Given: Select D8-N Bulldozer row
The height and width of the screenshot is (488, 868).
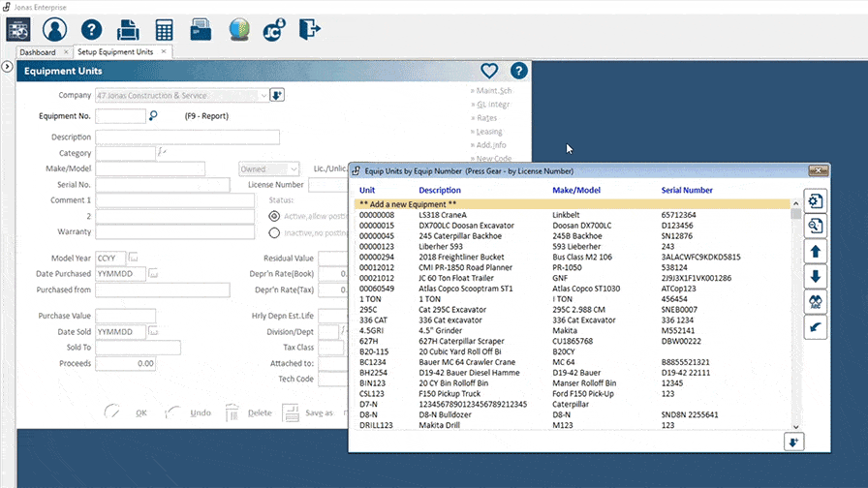Looking at the screenshot, I should [x=573, y=414].
